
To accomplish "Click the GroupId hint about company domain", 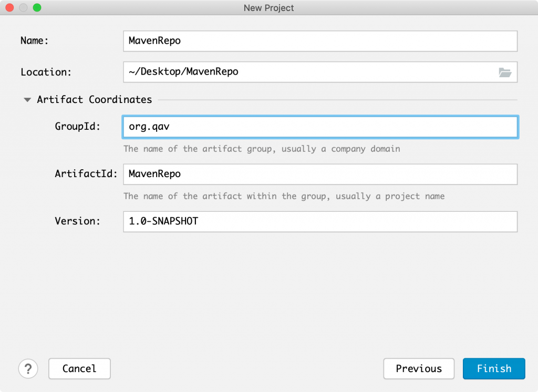I will pos(262,149).
